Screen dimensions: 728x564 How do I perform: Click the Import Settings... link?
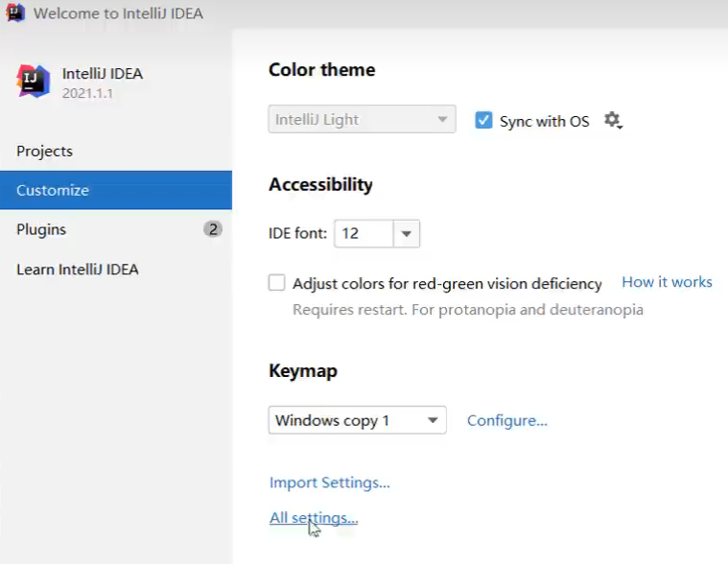pyautogui.click(x=330, y=482)
